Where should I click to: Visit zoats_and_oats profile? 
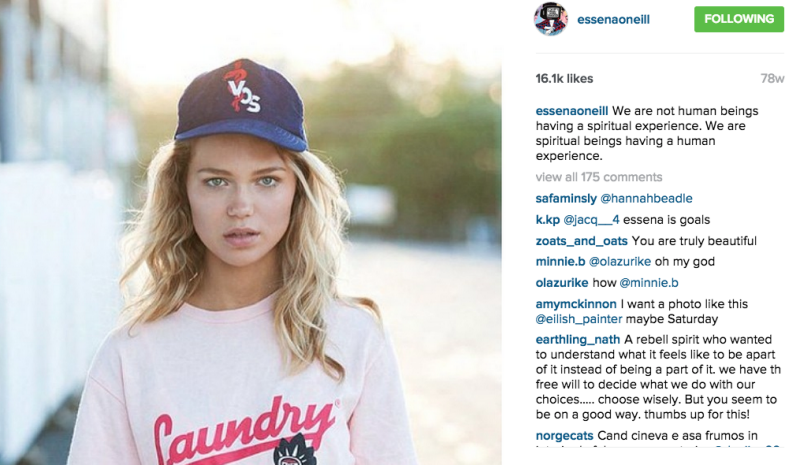582,241
